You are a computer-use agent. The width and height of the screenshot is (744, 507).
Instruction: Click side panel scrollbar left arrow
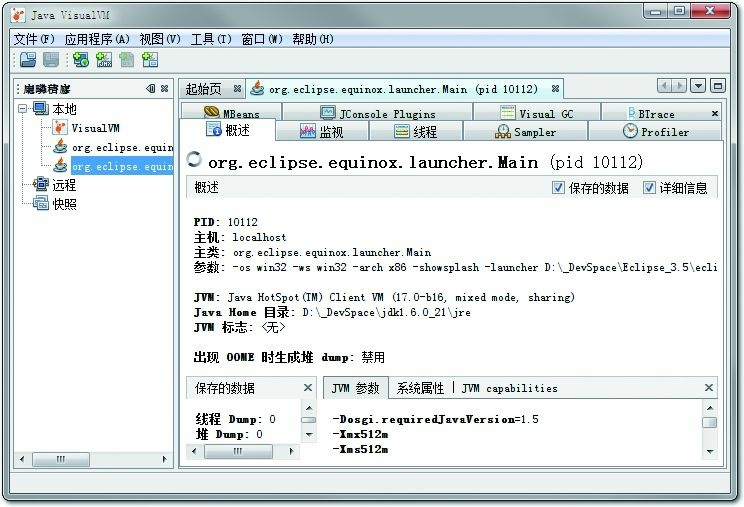[x=22, y=459]
